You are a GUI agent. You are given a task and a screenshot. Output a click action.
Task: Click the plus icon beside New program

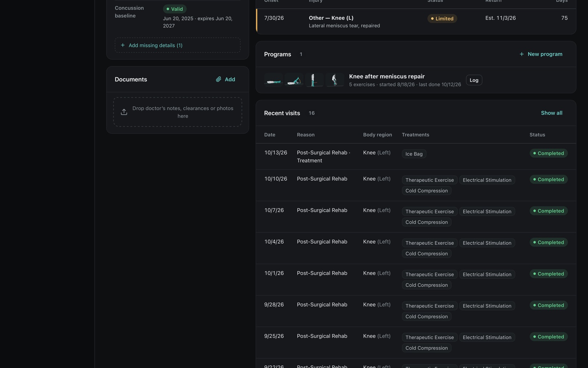(x=521, y=54)
